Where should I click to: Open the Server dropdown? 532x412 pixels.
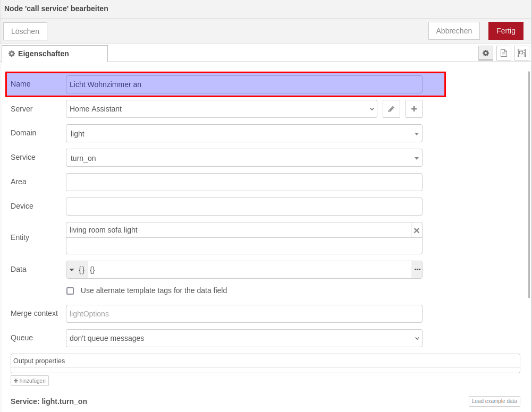click(221, 109)
